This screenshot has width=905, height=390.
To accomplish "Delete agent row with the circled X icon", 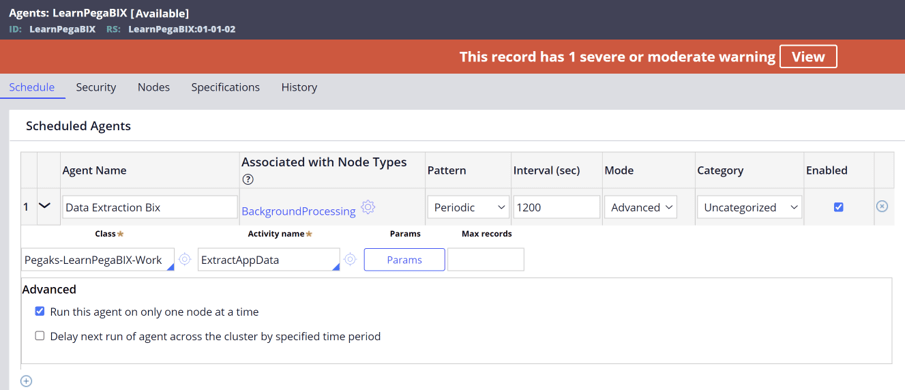I will pos(882,206).
